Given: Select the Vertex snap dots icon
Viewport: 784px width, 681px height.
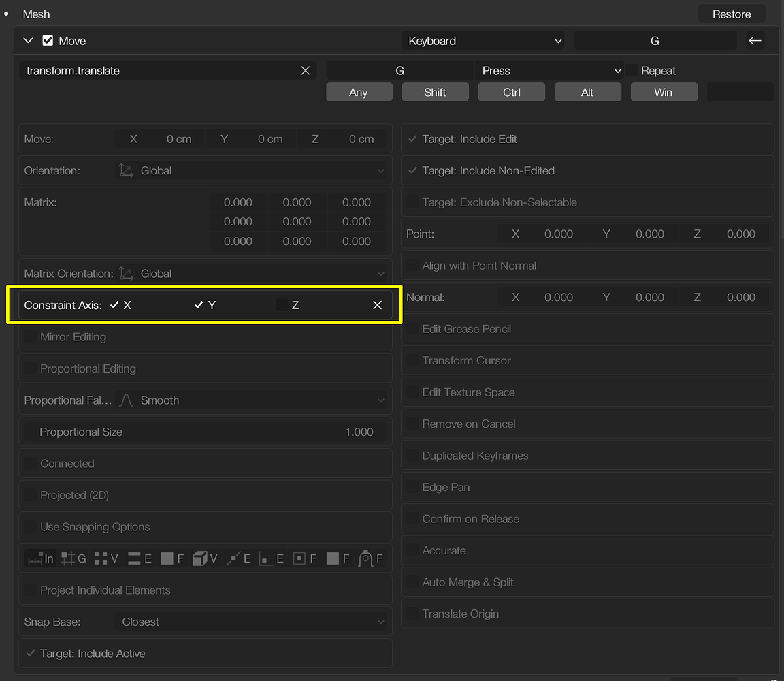Looking at the screenshot, I should click(x=101, y=558).
